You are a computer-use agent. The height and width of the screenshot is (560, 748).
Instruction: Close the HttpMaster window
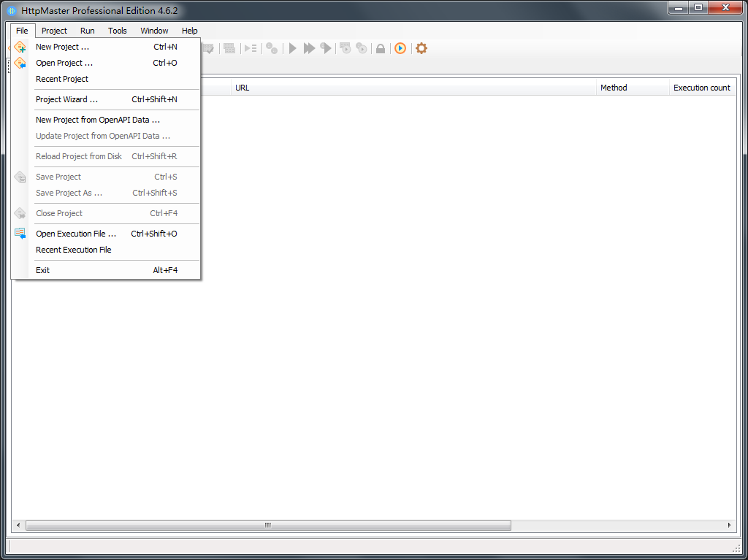[x=725, y=8]
